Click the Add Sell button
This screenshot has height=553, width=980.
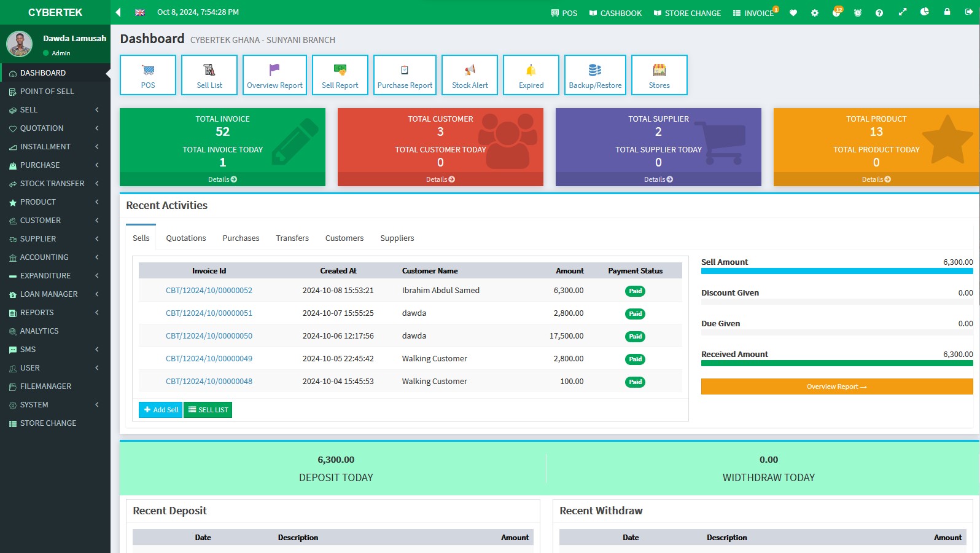[x=160, y=410]
